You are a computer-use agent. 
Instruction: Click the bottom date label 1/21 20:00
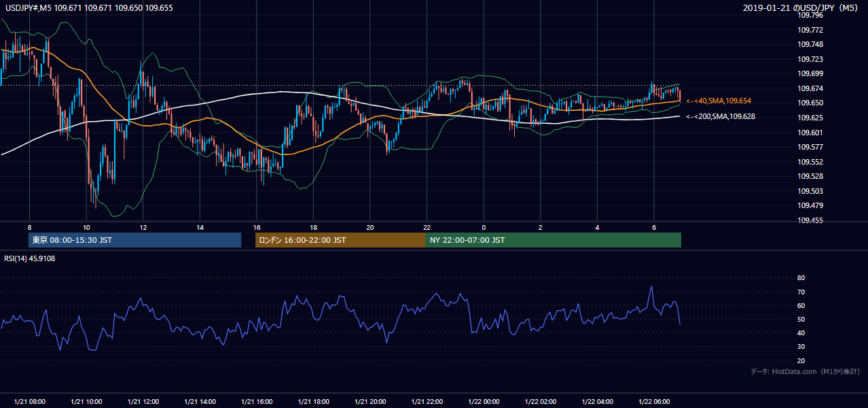tap(370, 402)
